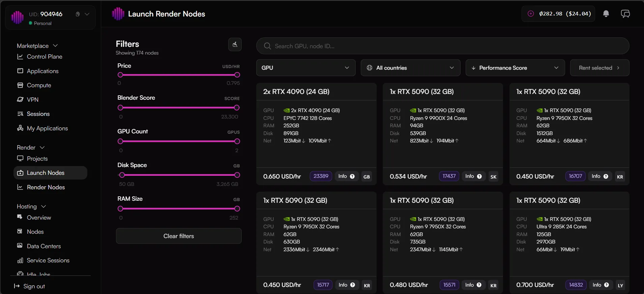Screen dimensions: 644x294
Task: Click the VPN sidebar icon
Action: 20,100
